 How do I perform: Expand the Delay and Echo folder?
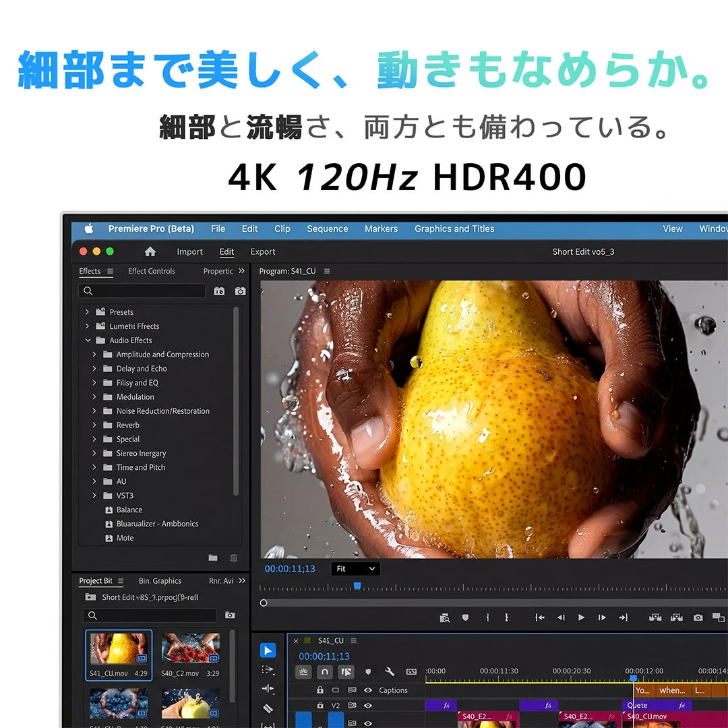point(94,369)
